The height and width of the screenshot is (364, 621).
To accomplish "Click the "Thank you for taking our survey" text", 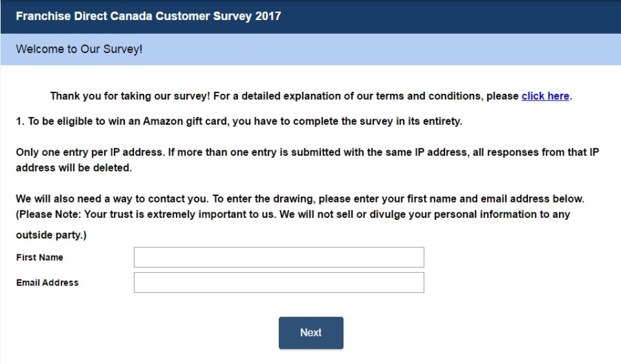I will tap(129, 96).
